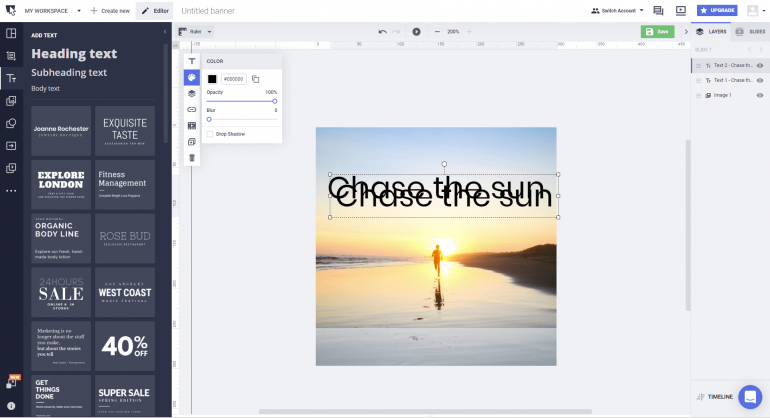
Task: Click the Upgrade button
Action: (x=716, y=10)
